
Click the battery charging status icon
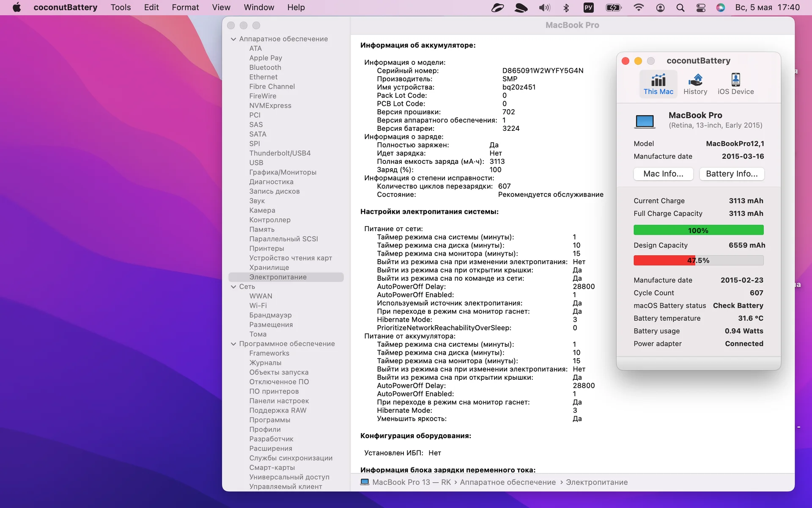point(613,7)
